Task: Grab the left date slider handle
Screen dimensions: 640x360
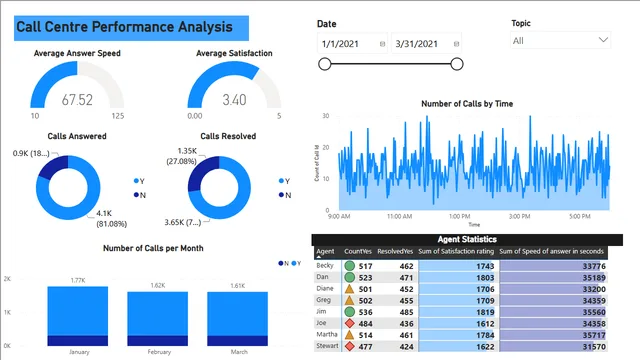Action: point(324,64)
